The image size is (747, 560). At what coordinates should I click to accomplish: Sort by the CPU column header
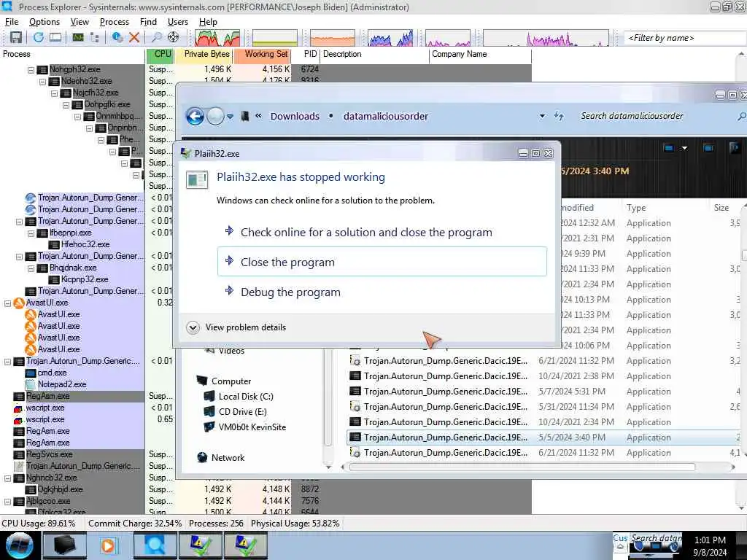coord(160,54)
